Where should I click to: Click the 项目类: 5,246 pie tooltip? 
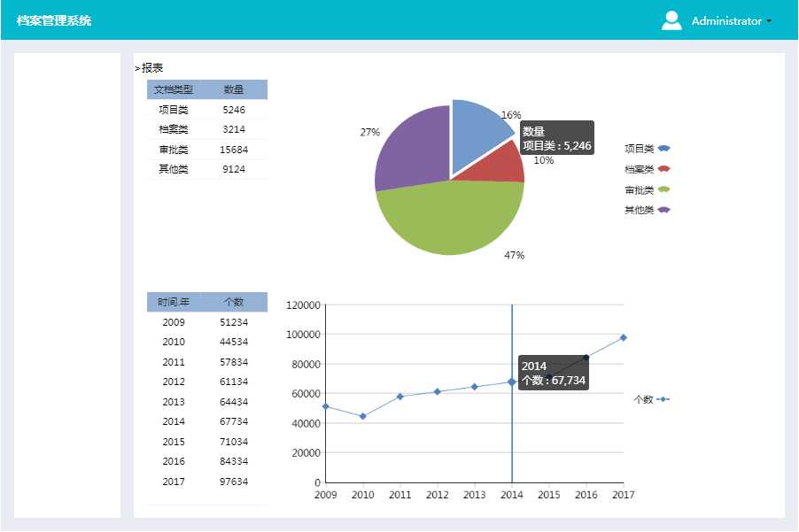pos(557,138)
